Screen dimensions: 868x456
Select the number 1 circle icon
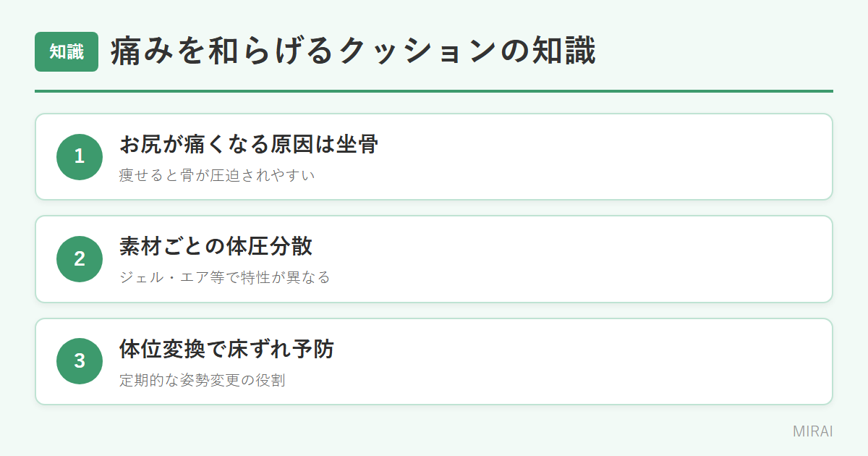[x=80, y=156]
